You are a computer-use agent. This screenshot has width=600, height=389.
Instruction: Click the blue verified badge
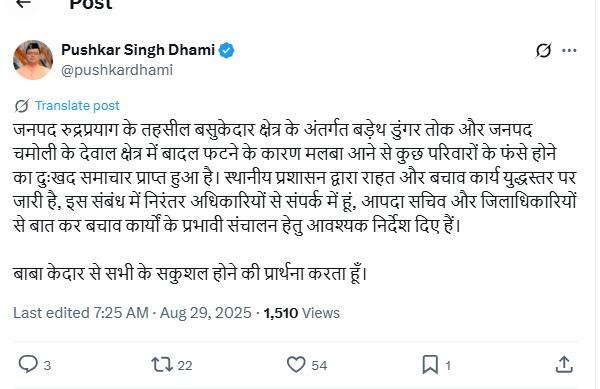[227, 50]
